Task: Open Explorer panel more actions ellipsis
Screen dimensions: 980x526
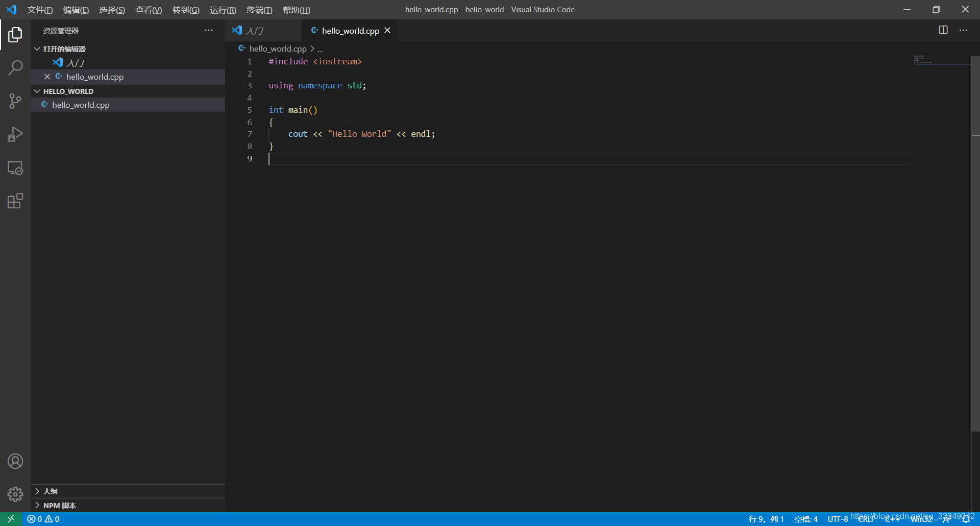Action: [209, 30]
